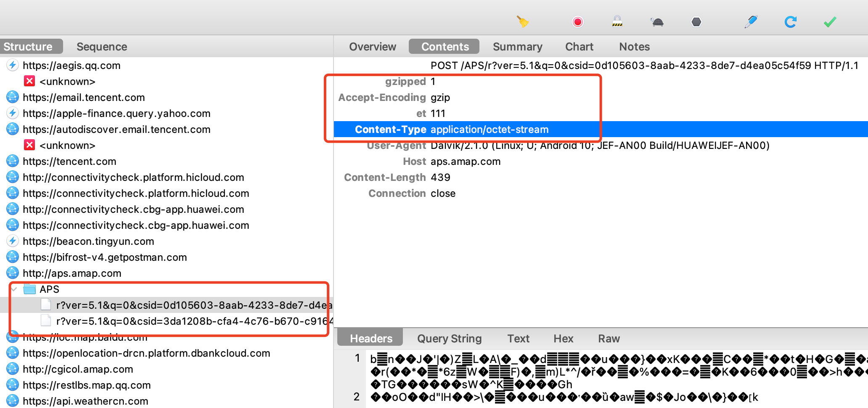The height and width of the screenshot is (408, 868).
Task: Select the Content-Length 439 header row
Action: (x=601, y=177)
